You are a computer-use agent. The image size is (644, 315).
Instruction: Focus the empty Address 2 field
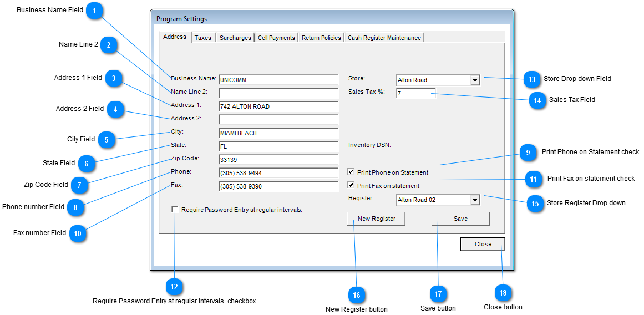click(278, 119)
